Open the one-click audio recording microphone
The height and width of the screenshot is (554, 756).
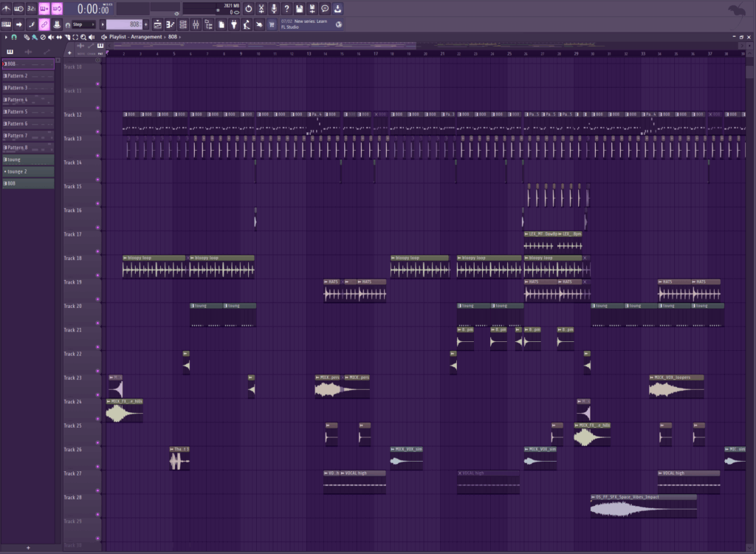coord(274,8)
